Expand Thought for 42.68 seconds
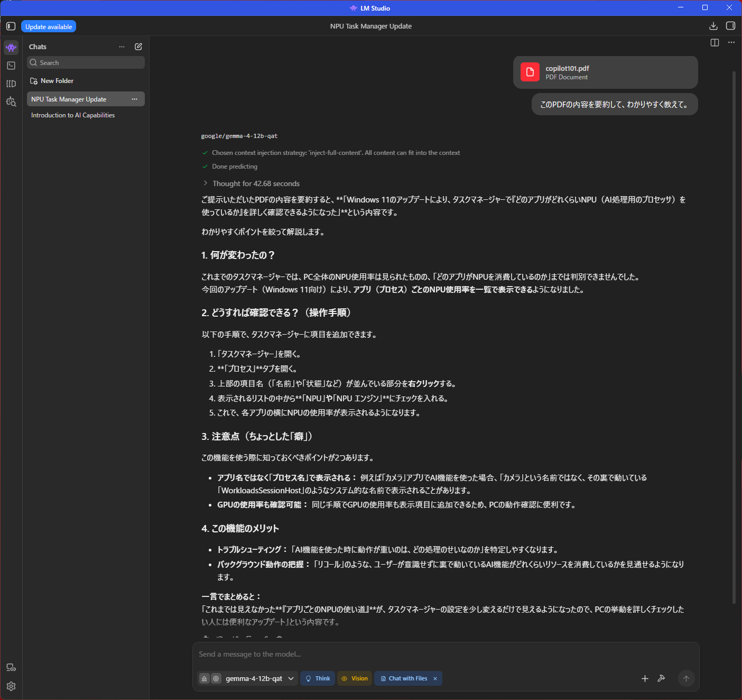This screenshot has width=742, height=700. click(x=252, y=183)
